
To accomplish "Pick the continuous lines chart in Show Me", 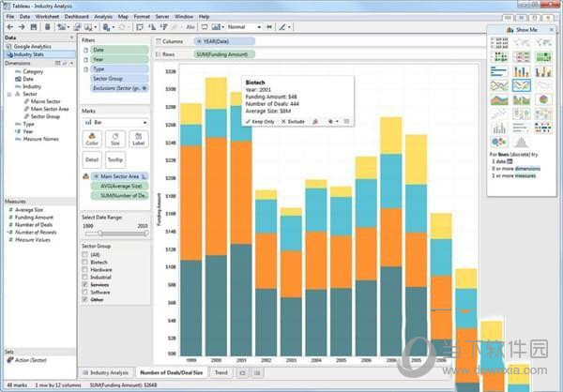I will click(x=499, y=85).
